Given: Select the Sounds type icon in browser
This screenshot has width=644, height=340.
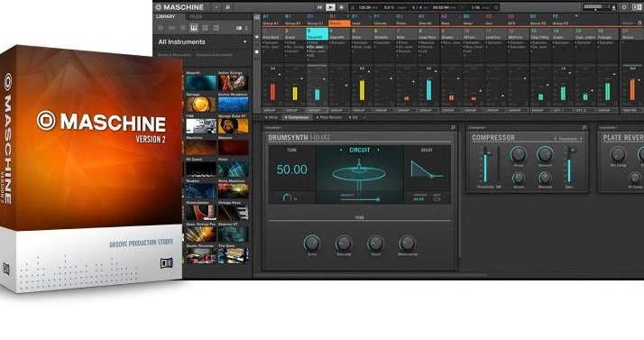Looking at the screenshot, I should 183,28.
